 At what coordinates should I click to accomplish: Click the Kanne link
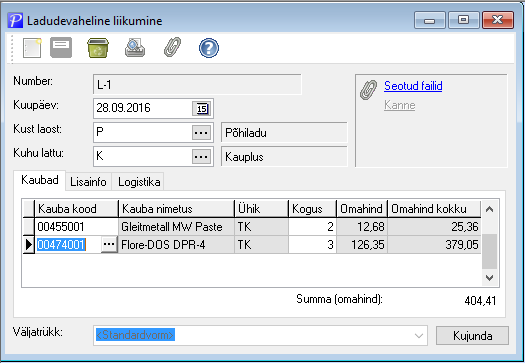399,105
